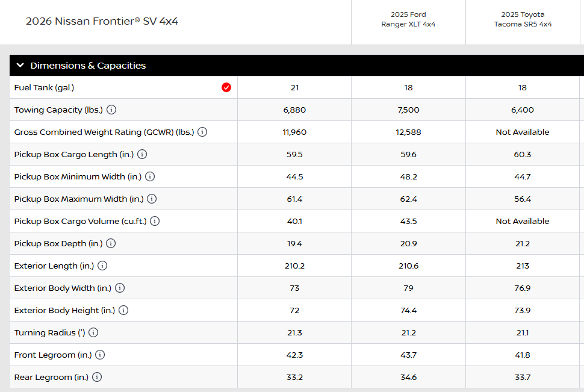The width and height of the screenshot is (584, 392).
Task: Click info icon next to Rear Legroom
Action: click(x=97, y=377)
